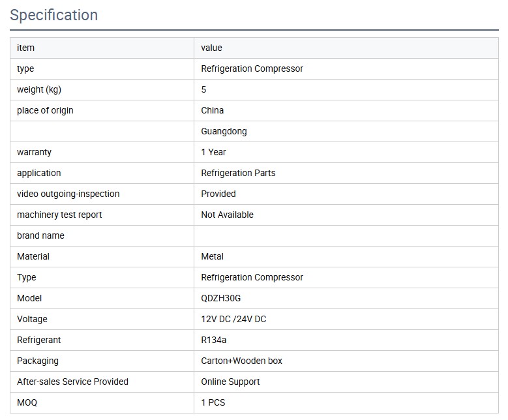Select the '1 Year' warranty value

click(x=213, y=152)
